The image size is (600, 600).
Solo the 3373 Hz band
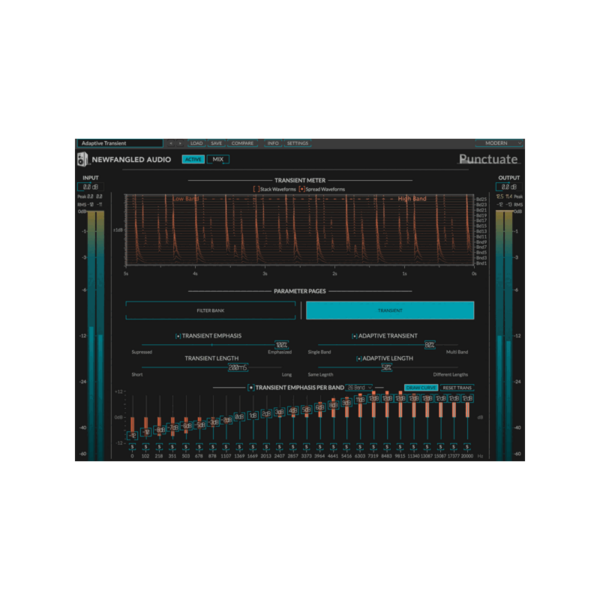click(307, 447)
